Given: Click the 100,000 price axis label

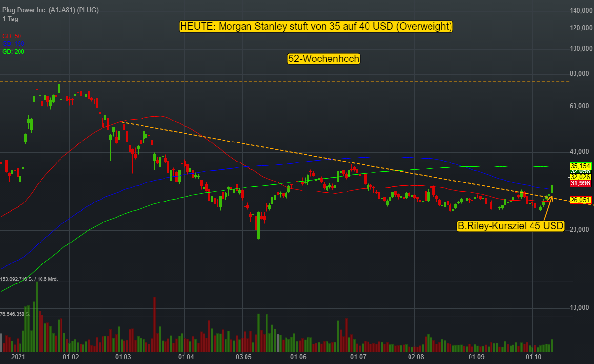Looking at the screenshot, I should click(580, 49).
